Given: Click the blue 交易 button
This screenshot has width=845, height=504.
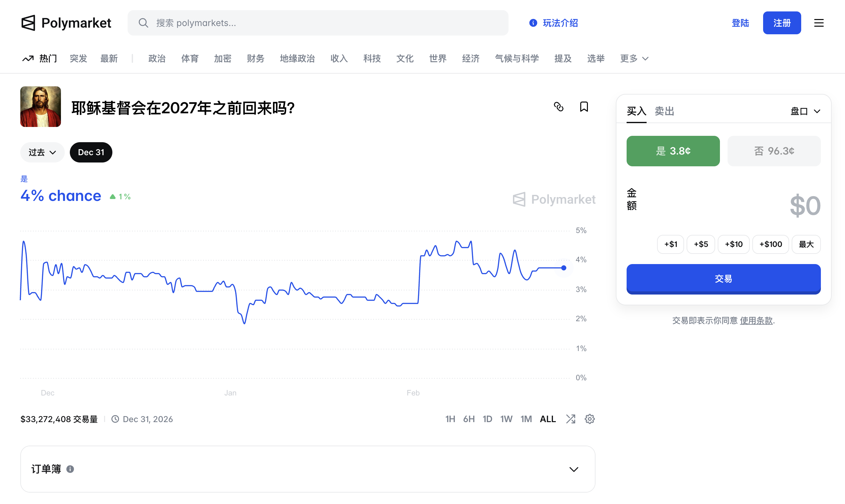Looking at the screenshot, I should 723,278.
